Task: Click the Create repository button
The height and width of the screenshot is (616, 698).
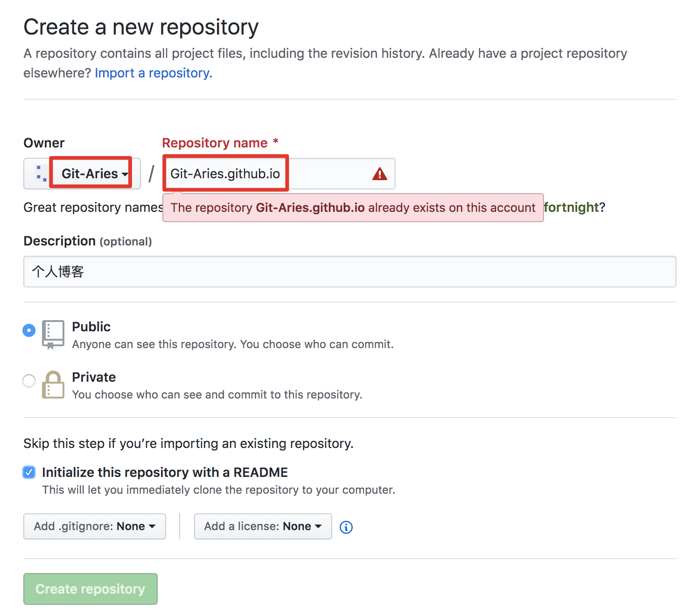Action: click(x=91, y=589)
